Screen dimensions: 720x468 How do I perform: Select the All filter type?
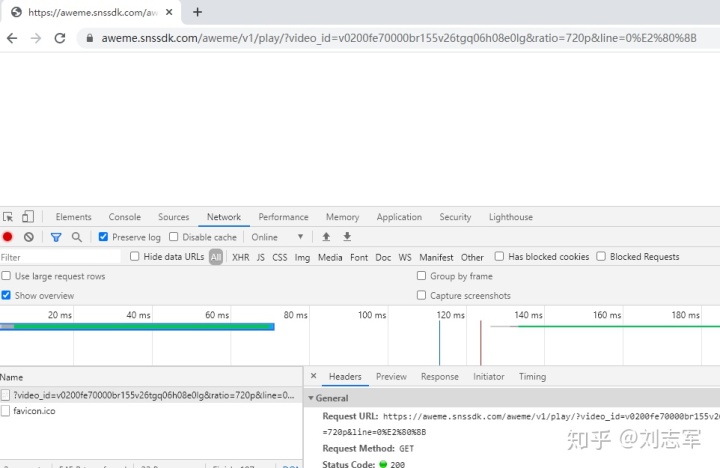216,257
